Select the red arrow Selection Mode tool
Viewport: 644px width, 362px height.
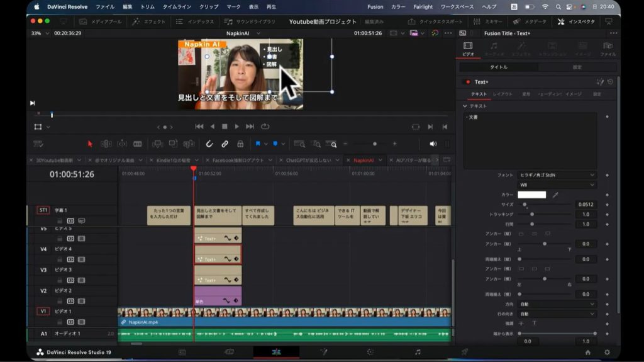pyautogui.click(x=90, y=144)
